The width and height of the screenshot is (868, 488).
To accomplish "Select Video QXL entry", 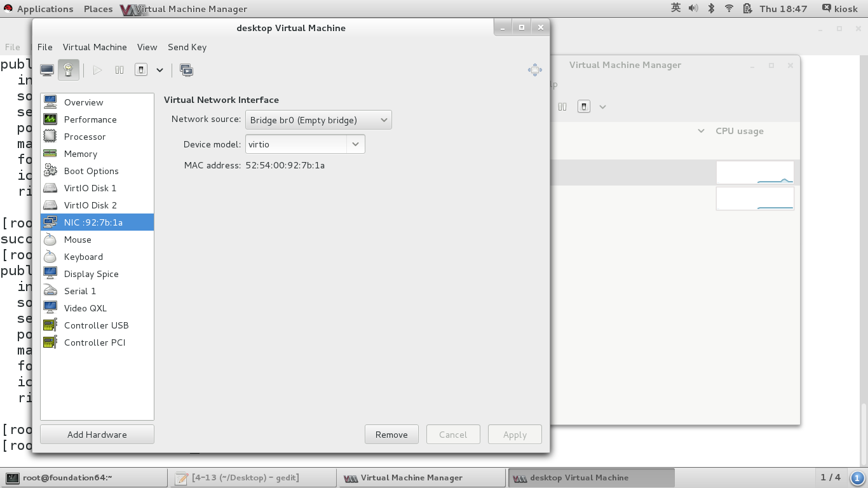I will click(x=97, y=308).
